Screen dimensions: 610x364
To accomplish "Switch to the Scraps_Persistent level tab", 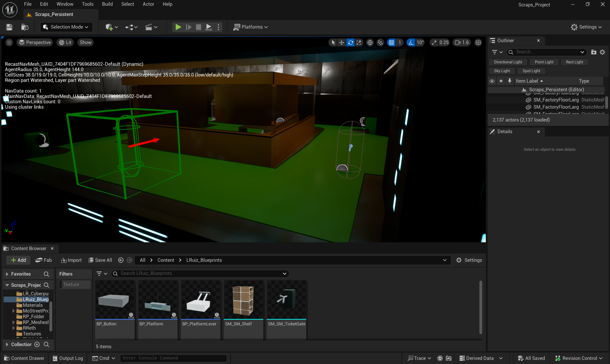I will point(61,14).
